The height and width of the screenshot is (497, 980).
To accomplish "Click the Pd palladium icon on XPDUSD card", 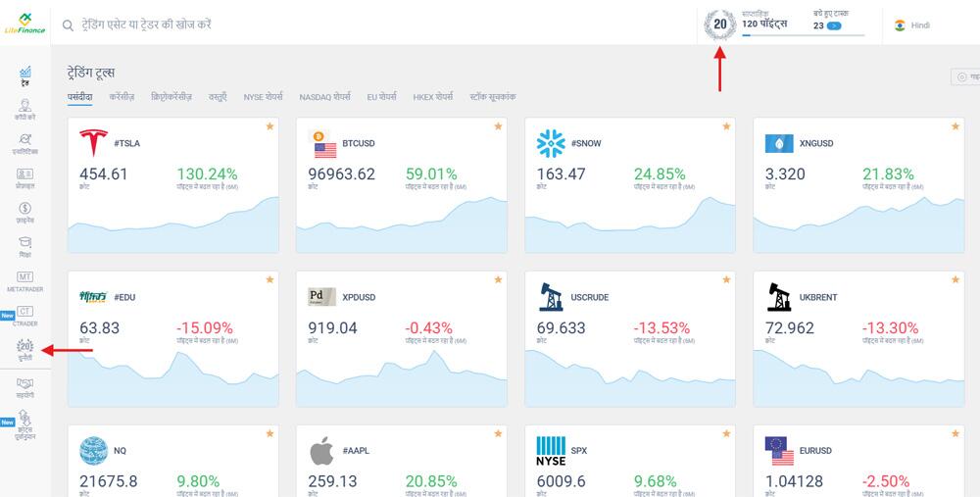I will click(x=321, y=296).
